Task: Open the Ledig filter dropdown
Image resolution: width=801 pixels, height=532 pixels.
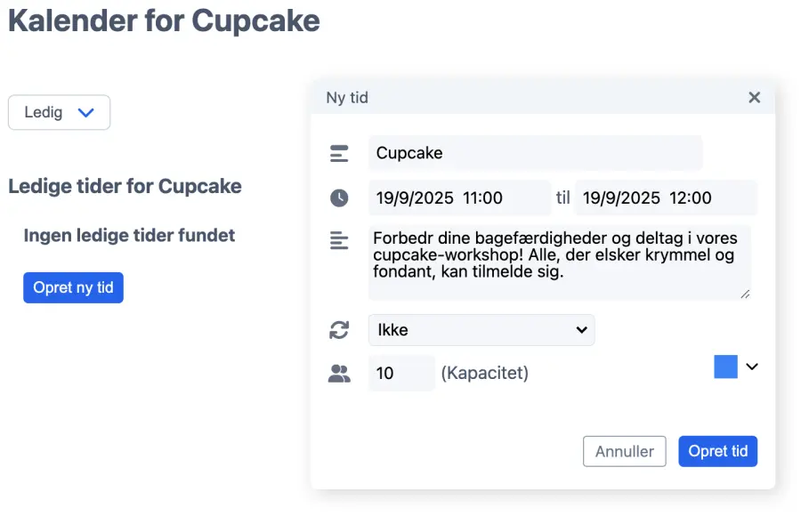Action: tap(59, 113)
